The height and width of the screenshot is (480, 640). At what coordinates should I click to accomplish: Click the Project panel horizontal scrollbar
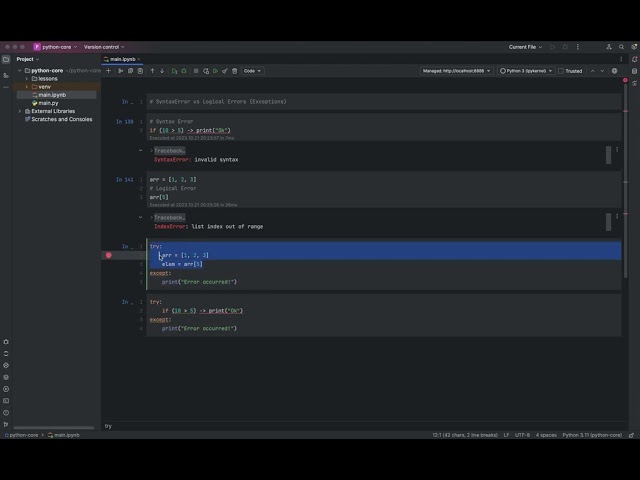click(53, 428)
